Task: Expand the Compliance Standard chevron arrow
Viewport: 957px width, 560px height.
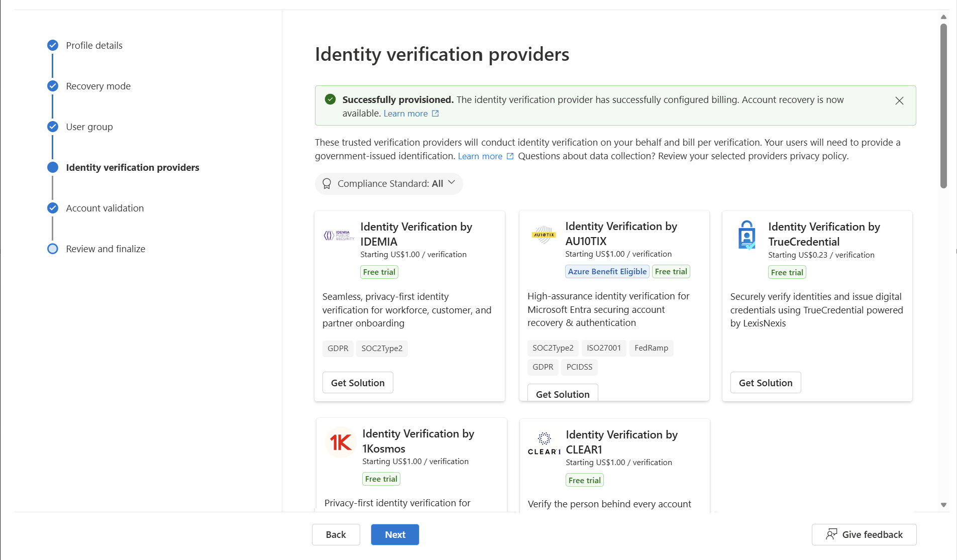Action: point(452,183)
